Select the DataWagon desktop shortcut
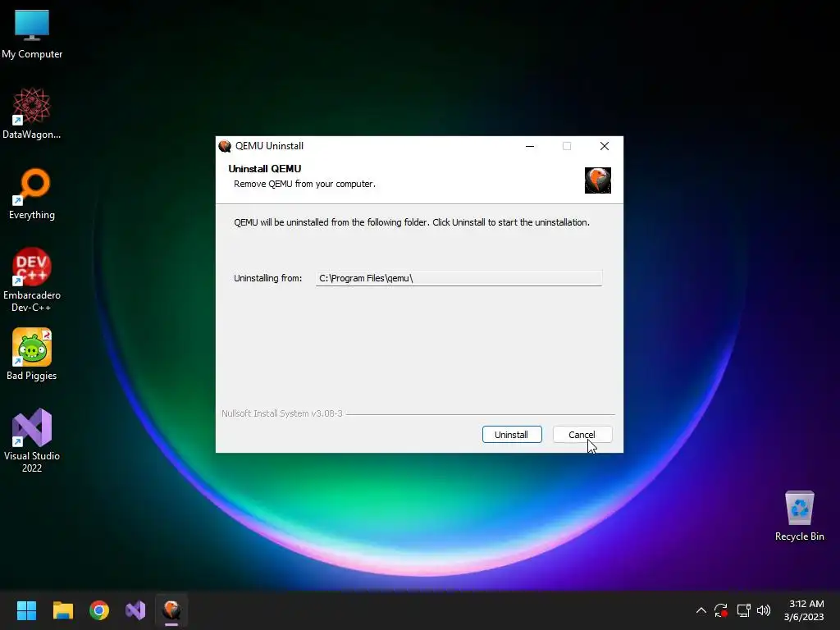 [x=32, y=113]
